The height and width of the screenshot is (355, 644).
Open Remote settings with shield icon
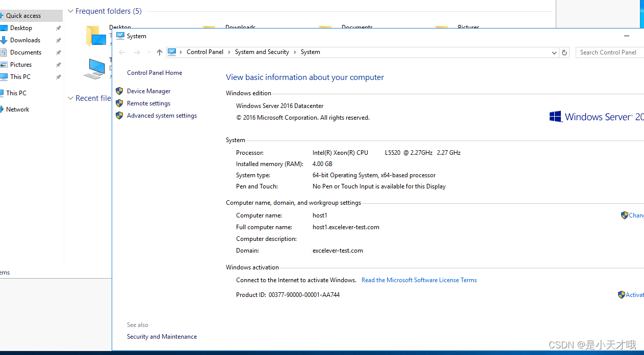[148, 103]
